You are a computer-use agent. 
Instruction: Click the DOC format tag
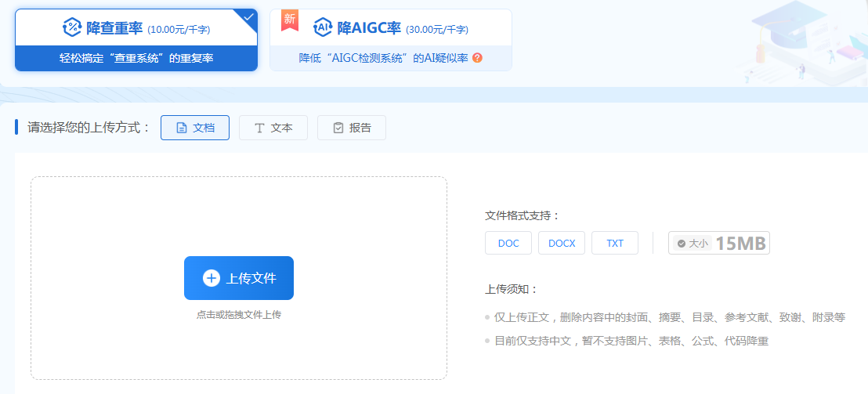(x=508, y=243)
